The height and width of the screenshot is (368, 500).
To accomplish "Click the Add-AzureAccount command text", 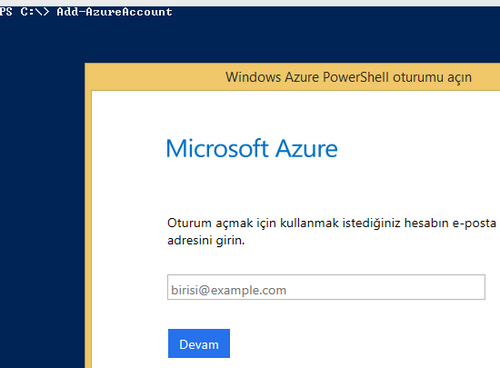I will tap(114, 12).
